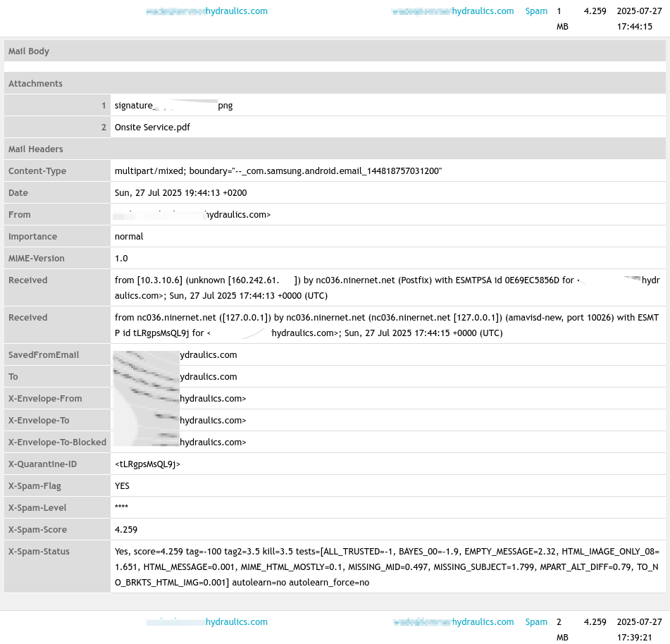Click the "To" header label
The height and width of the screenshot is (644, 670).
13,376
